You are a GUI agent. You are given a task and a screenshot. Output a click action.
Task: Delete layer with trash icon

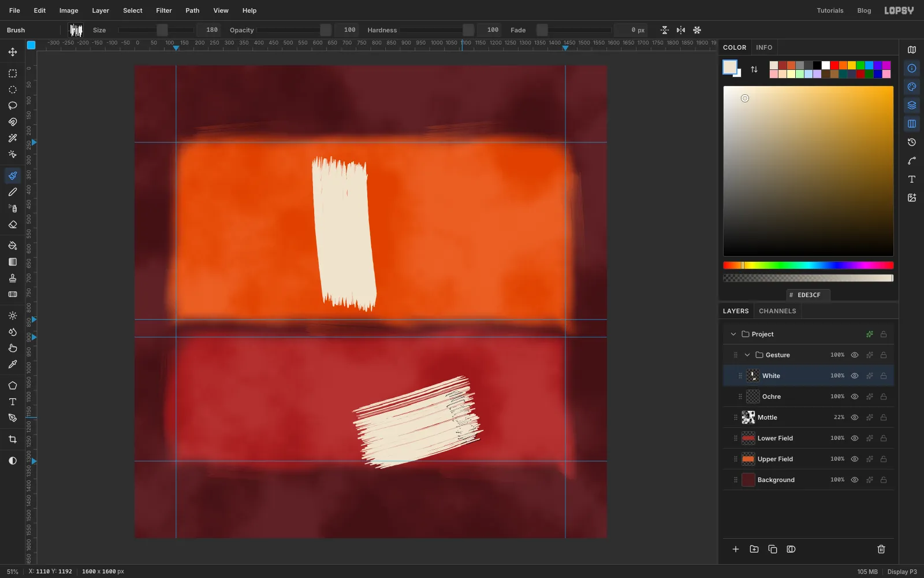coord(881,549)
